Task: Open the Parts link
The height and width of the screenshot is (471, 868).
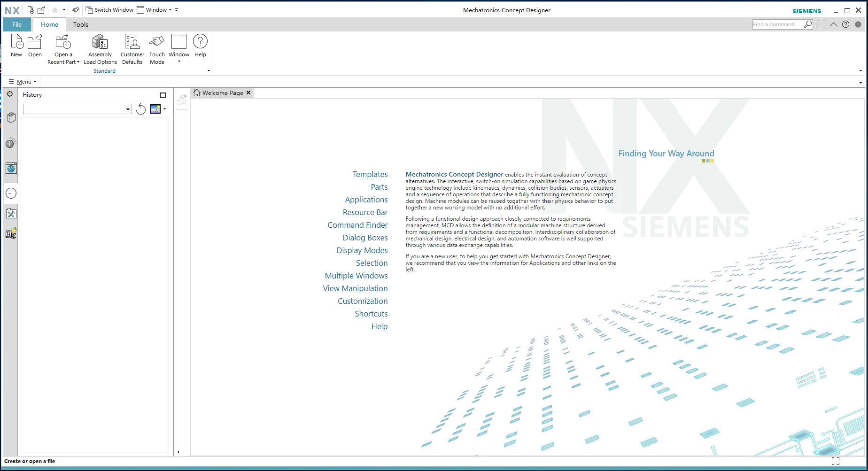Action: pyautogui.click(x=379, y=187)
